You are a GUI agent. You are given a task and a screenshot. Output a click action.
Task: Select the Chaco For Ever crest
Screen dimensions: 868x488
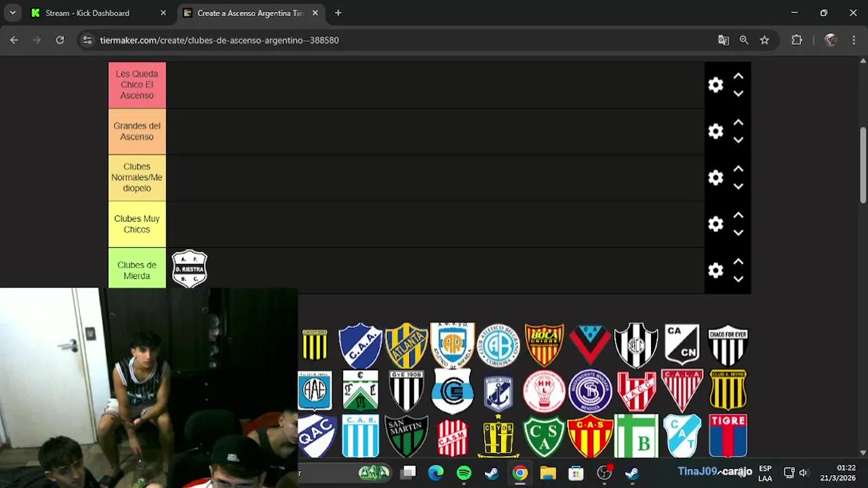pyautogui.click(x=728, y=345)
